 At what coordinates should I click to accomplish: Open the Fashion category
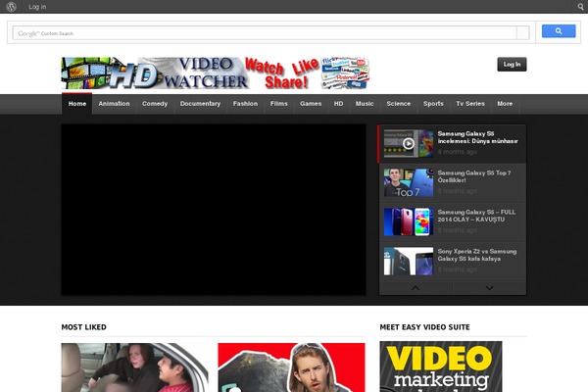(245, 104)
